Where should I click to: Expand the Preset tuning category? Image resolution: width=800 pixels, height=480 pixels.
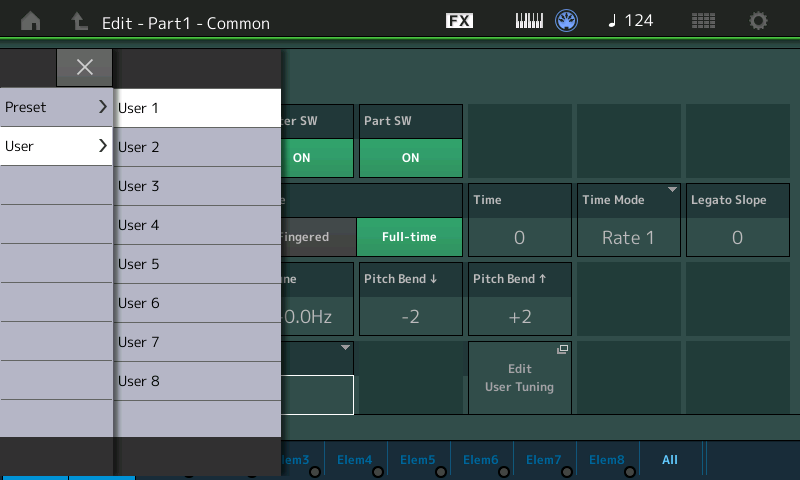tap(56, 107)
